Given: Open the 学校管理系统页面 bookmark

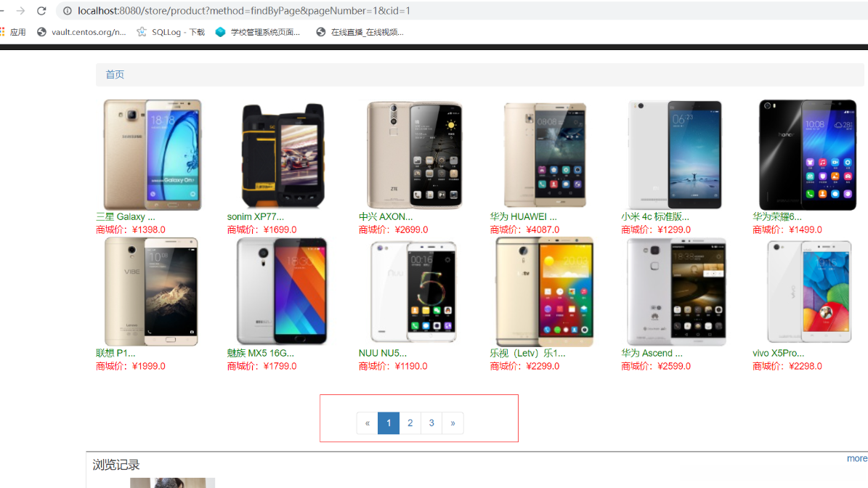Looking at the screenshot, I should [258, 32].
